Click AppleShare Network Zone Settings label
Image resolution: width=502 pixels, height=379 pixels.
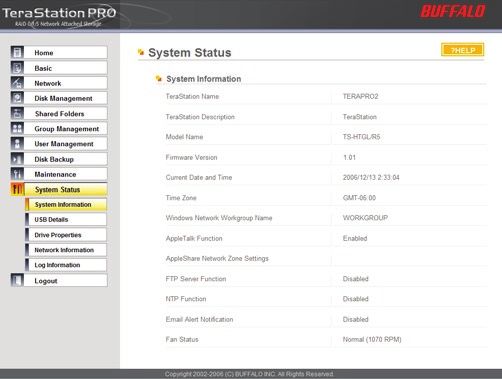click(x=217, y=258)
